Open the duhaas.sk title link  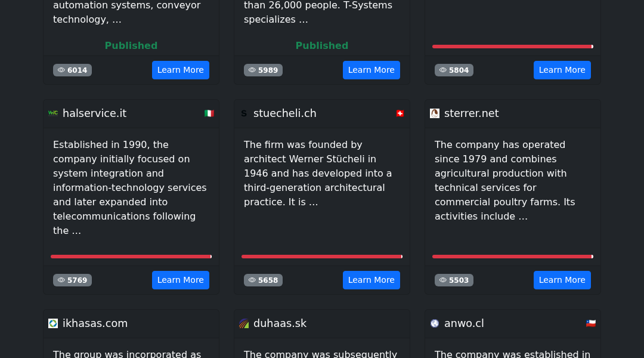tap(280, 323)
